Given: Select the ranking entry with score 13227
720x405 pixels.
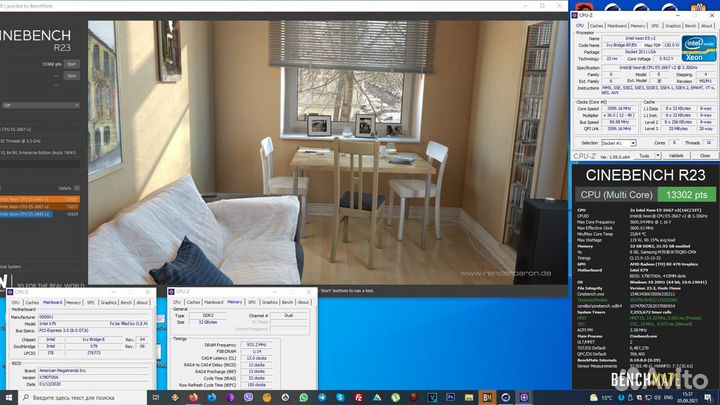Looking at the screenshot, I should tap(39, 207).
